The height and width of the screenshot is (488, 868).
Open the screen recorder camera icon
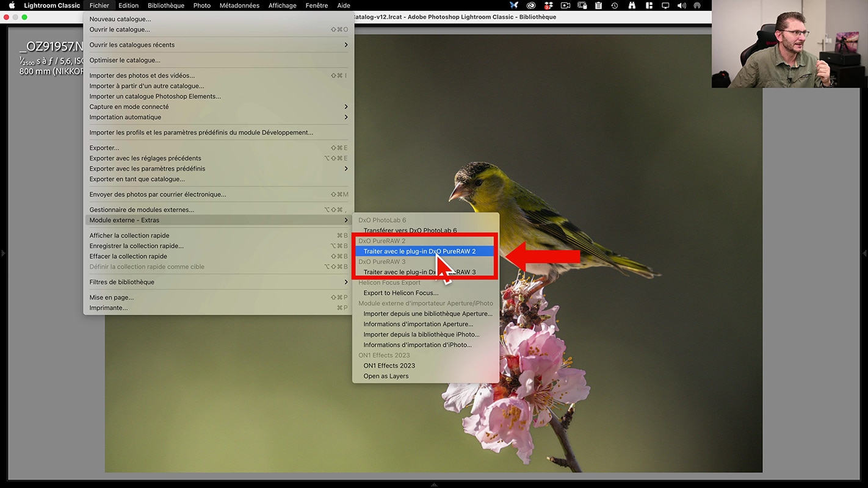click(565, 5)
